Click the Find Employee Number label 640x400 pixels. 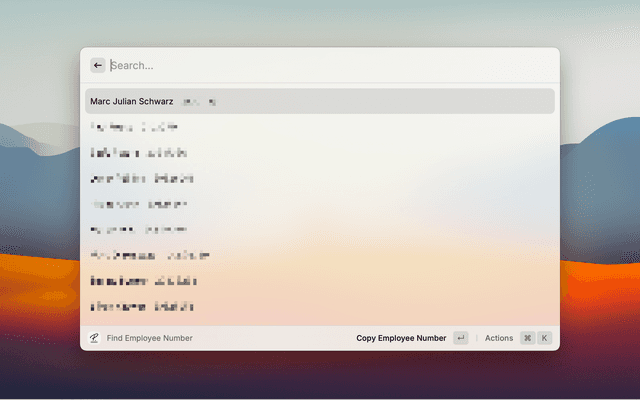tap(149, 338)
